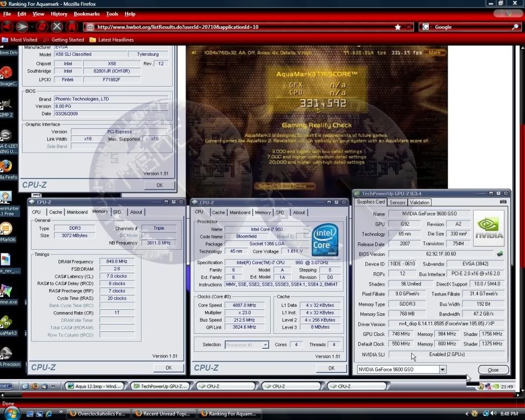Click OK in the CPU-Z Memory window

coord(169,367)
